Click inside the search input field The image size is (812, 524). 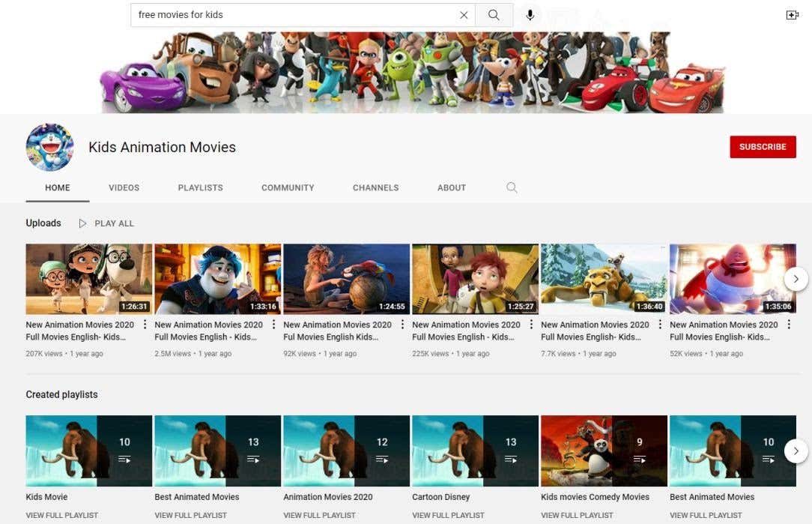292,15
